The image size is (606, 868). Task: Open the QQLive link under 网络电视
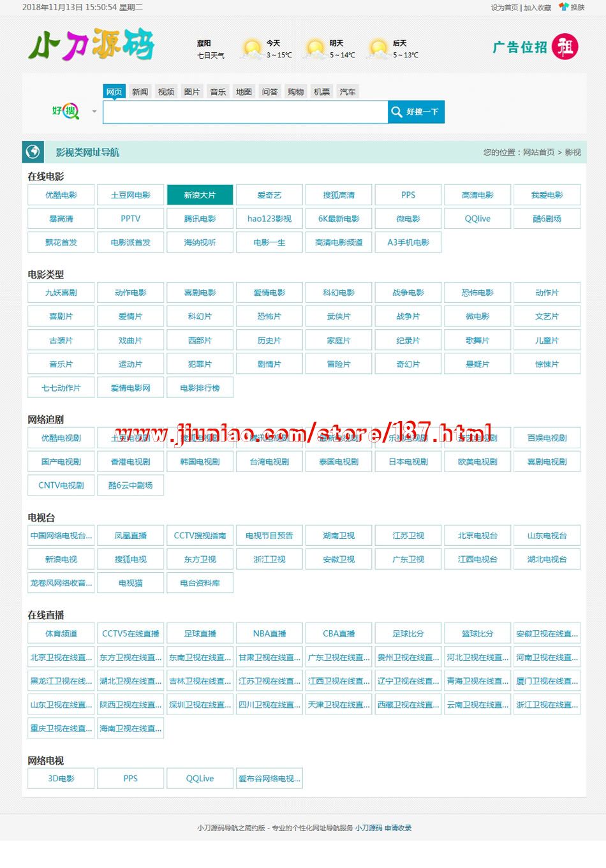(x=200, y=779)
